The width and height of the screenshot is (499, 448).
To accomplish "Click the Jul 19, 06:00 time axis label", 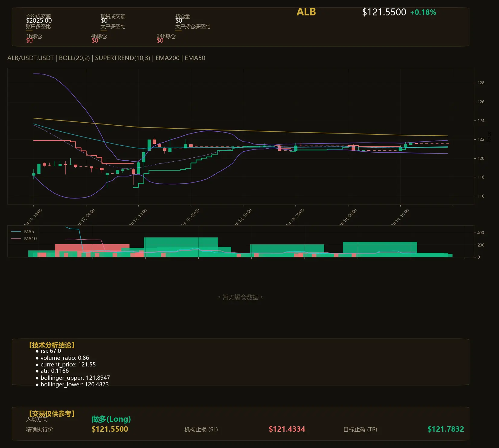I will tap(347, 217).
